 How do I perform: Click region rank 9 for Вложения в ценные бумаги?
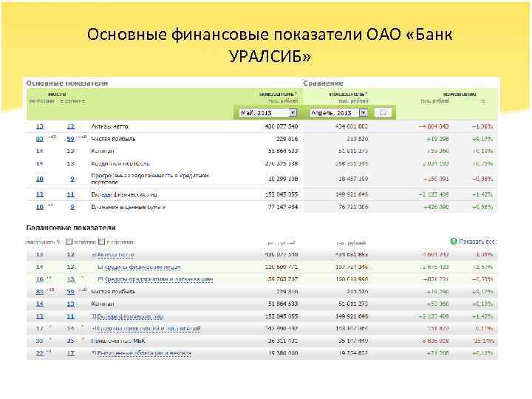pos(72,207)
